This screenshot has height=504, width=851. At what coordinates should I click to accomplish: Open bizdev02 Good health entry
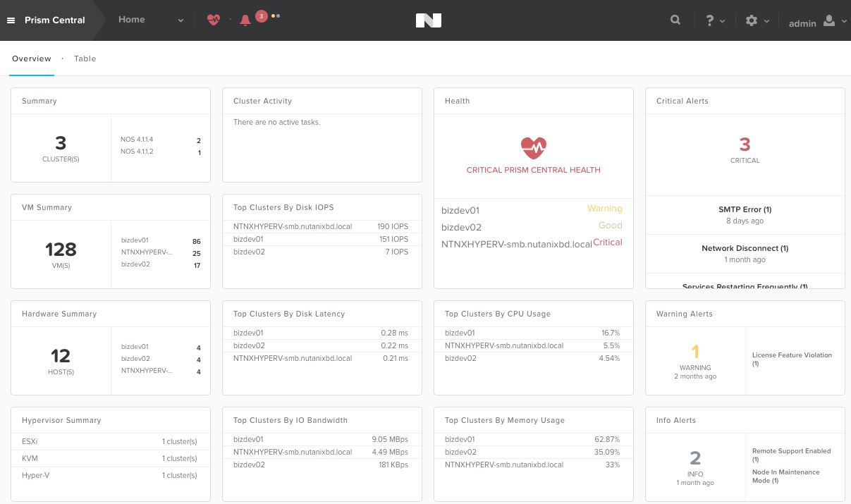[x=532, y=226]
